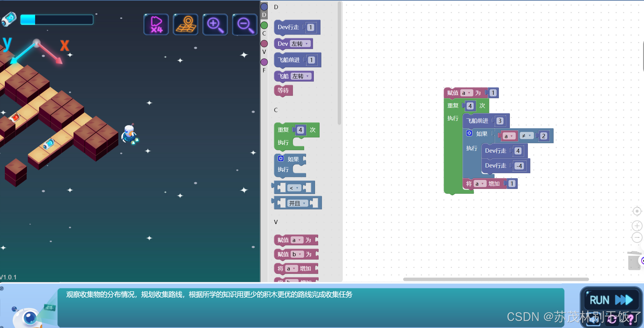
Task: Open the gear settings on palette 如果 block
Action: [x=281, y=158]
